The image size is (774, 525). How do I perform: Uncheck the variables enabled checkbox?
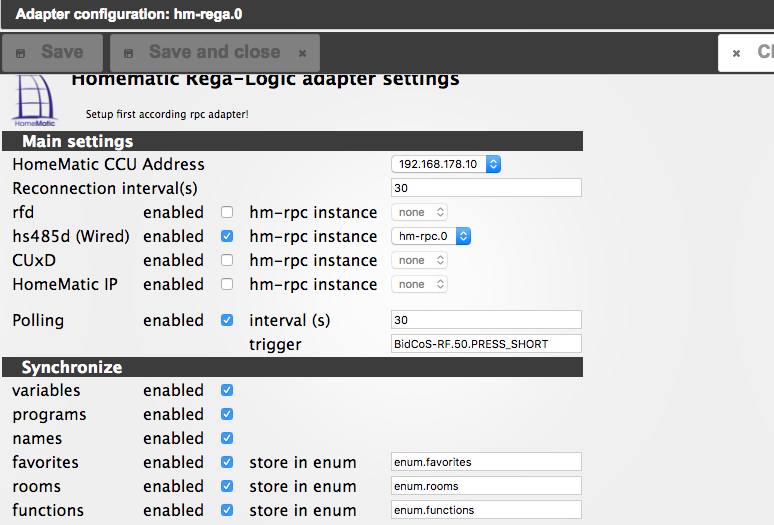point(227,390)
